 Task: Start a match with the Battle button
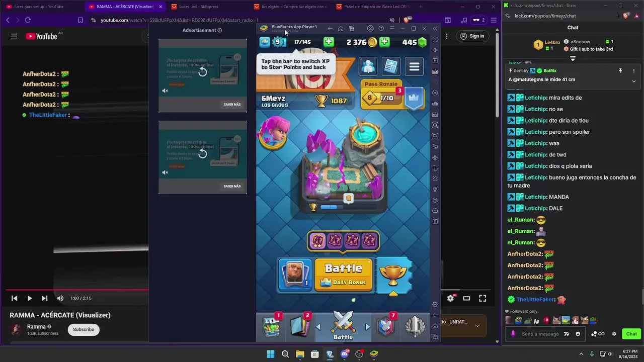click(x=344, y=275)
